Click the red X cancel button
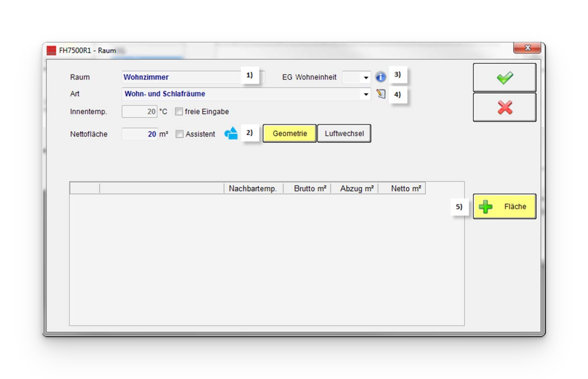Image resolution: width=588 pixels, height=379 pixels. pos(504,107)
